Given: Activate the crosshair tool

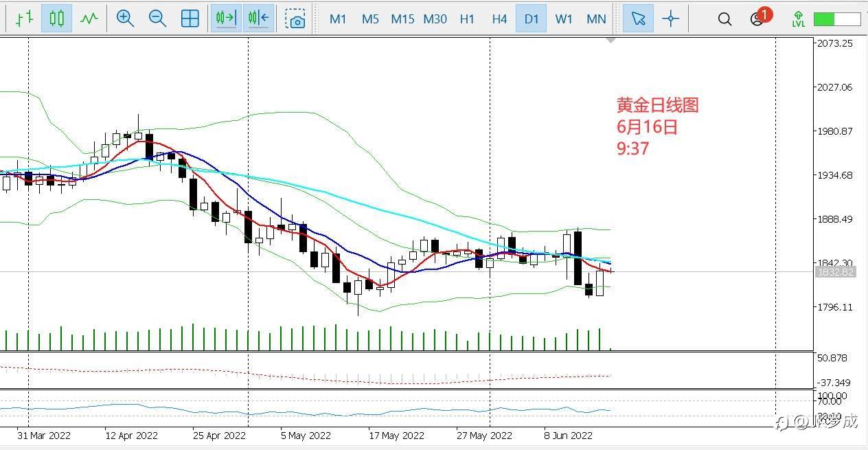Looking at the screenshot, I should 671,19.
